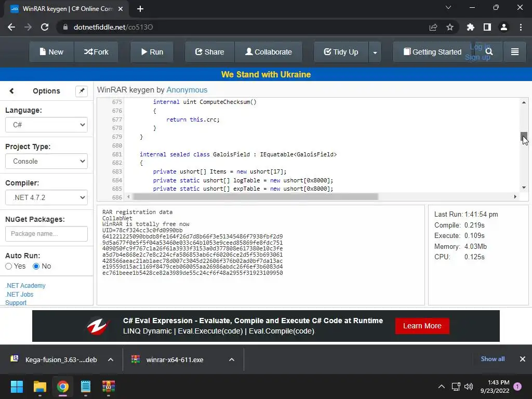Reload the page
This screenshot has width=532, height=399.
[45, 27]
